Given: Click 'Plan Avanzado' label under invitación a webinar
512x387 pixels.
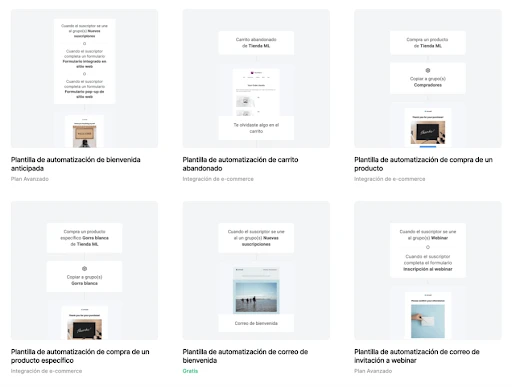Looking at the screenshot, I should [373, 371].
